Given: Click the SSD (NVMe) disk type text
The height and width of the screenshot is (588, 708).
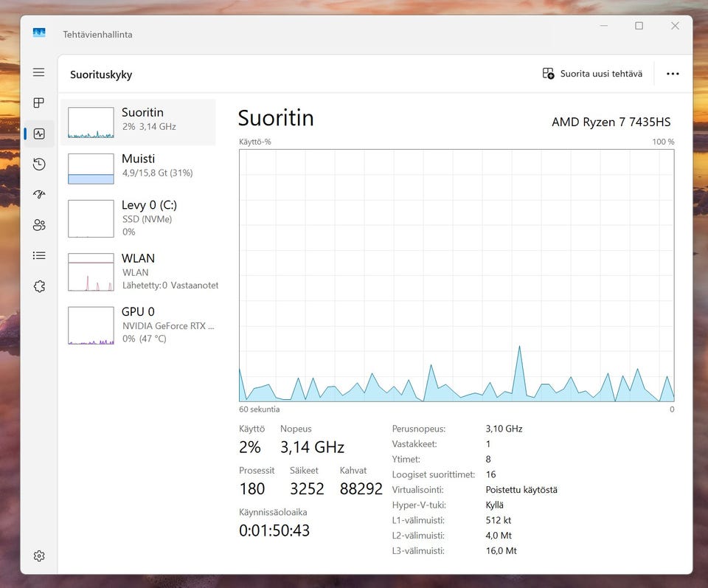Looking at the screenshot, I should point(147,219).
